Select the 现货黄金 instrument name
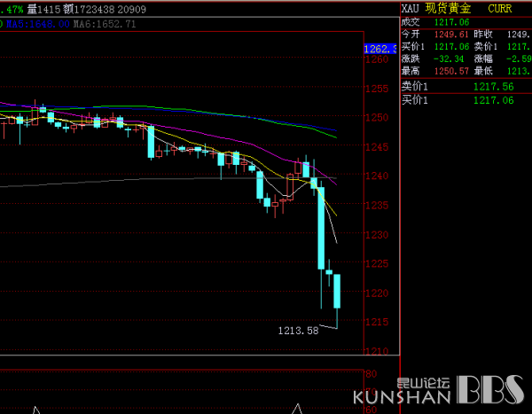Image resolution: width=532 pixels, height=414 pixels. point(448,8)
